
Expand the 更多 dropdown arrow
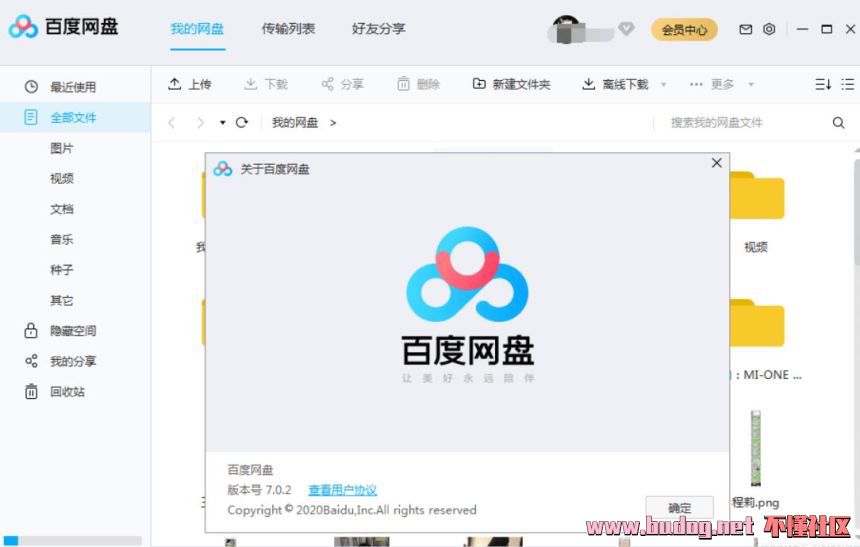(751, 84)
